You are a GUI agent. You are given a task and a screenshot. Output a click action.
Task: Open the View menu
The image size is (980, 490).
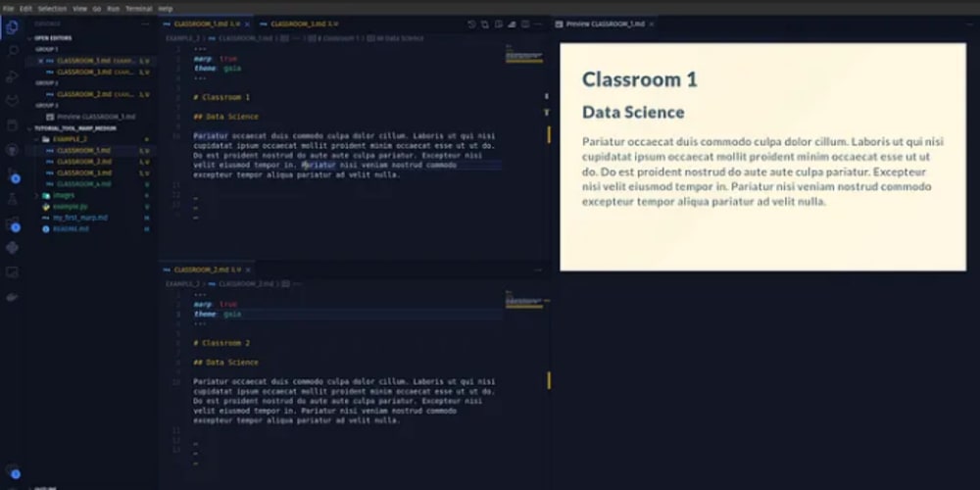(x=80, y=9)
